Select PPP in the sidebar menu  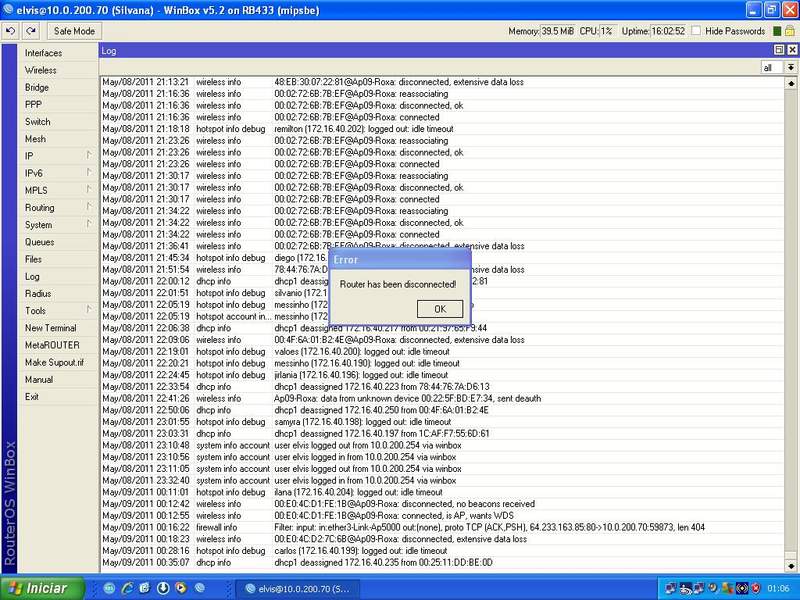click(x=57, y=105)
